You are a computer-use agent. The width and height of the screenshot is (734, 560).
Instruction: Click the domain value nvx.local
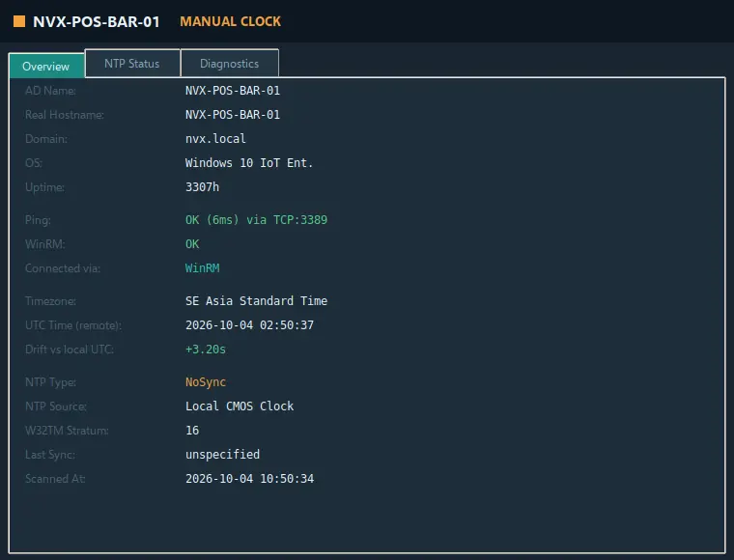tap(215, 138)
